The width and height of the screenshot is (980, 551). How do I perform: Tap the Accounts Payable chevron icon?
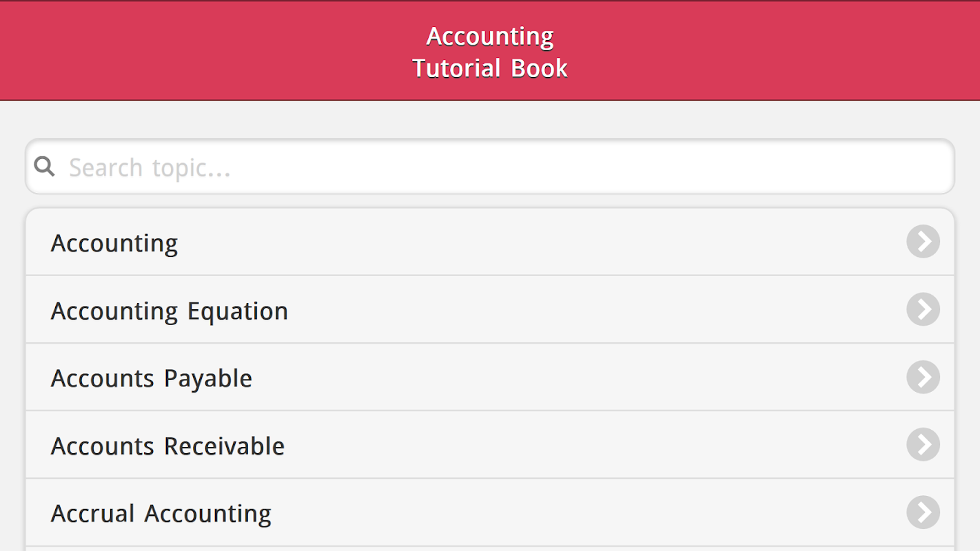(923, 377)
